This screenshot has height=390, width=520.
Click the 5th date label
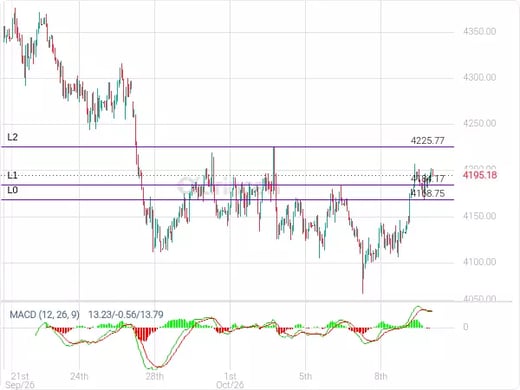click(305, 376)
